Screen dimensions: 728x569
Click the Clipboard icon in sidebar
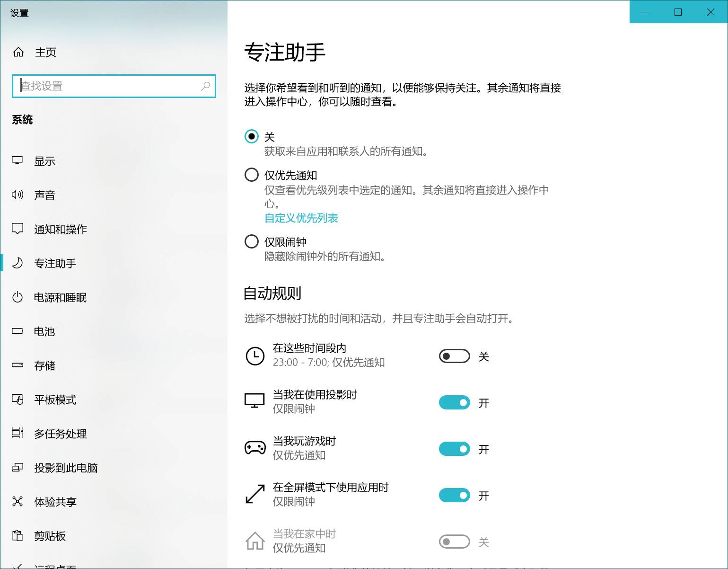(x=18, y=536)
